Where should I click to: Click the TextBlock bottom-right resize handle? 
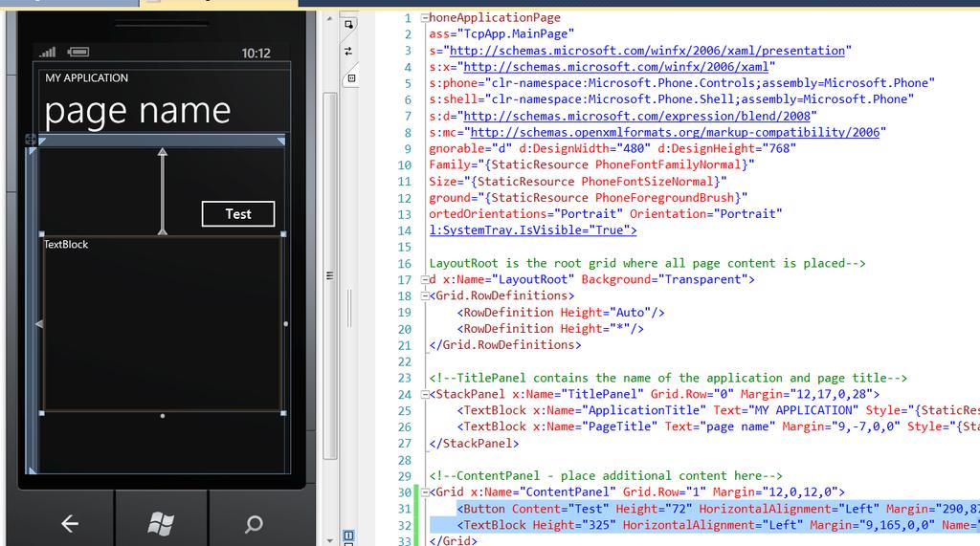click(283, 413)
